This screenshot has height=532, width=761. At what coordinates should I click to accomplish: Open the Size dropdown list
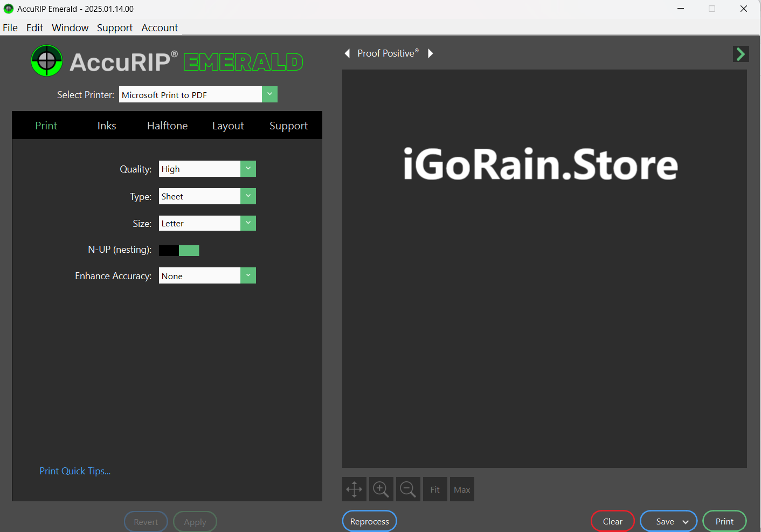(x=248, y=223)
